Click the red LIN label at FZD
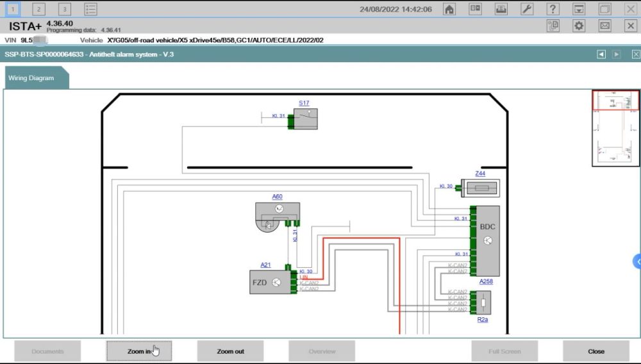641x364 pixels. (x=303, y=277)
